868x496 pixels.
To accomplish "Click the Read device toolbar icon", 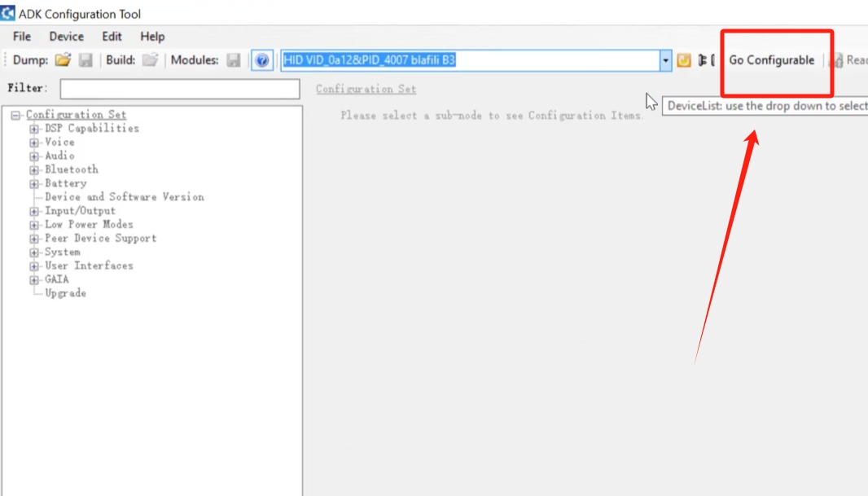I will point(838,59).
